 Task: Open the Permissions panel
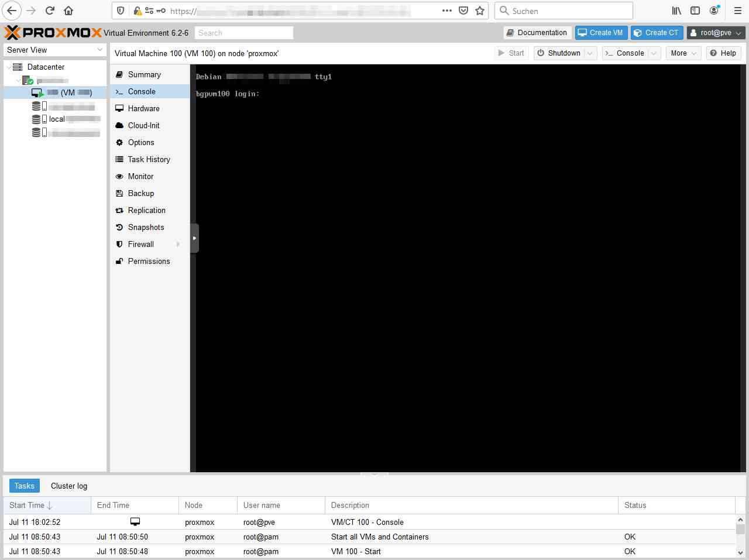(x=150, y=261)
